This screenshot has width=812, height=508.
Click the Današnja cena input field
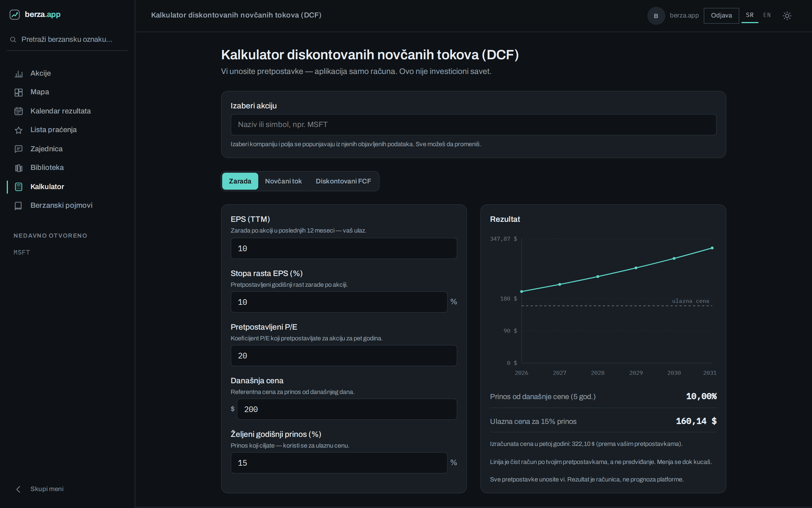point(347,409)
